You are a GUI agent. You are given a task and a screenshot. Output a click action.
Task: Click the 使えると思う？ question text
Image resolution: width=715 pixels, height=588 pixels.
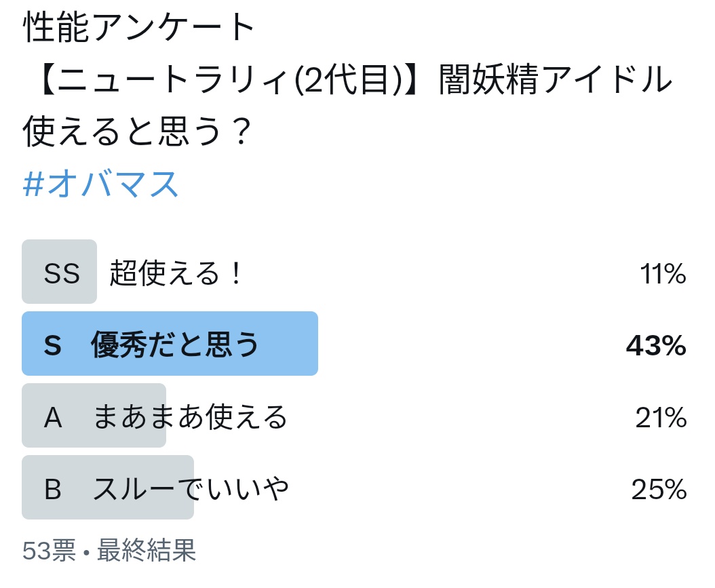click(x=137, y=132)
